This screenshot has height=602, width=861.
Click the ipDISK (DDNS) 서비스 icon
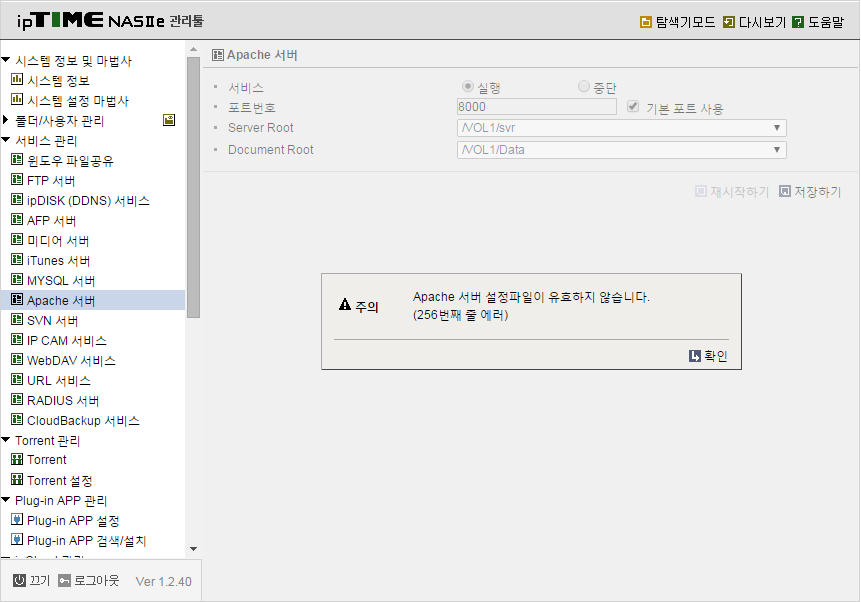[x=17, y=199]
